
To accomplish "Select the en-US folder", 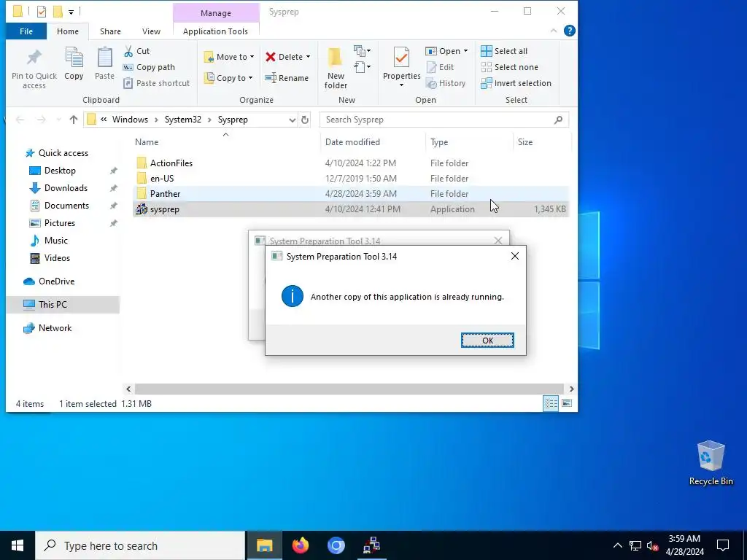I will pos(349,178).
